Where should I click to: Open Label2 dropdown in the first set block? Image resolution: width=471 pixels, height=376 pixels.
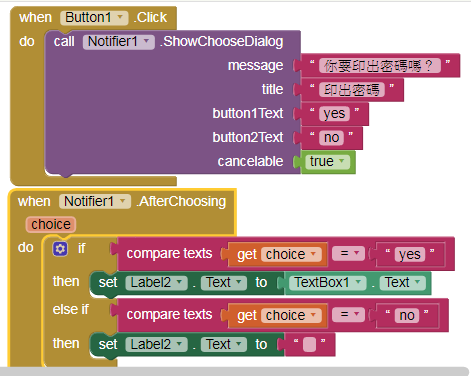coord(156,283)
